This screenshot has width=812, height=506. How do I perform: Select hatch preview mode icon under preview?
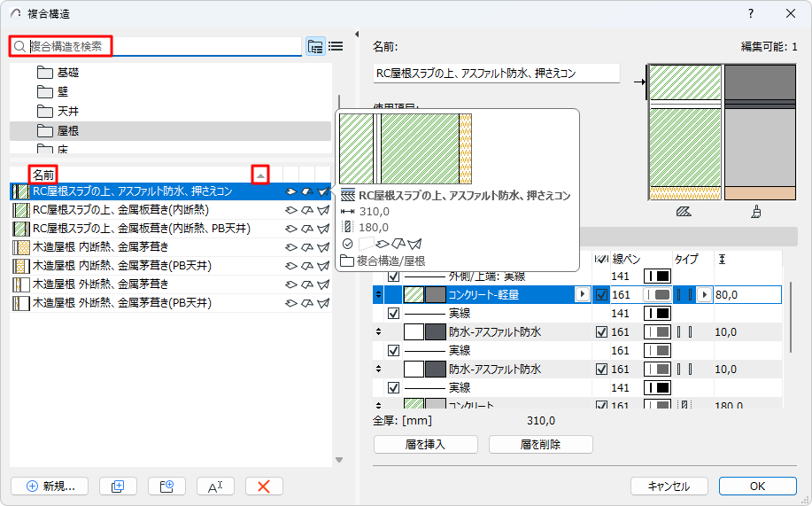pyautogui.click(x=684, y=212)
